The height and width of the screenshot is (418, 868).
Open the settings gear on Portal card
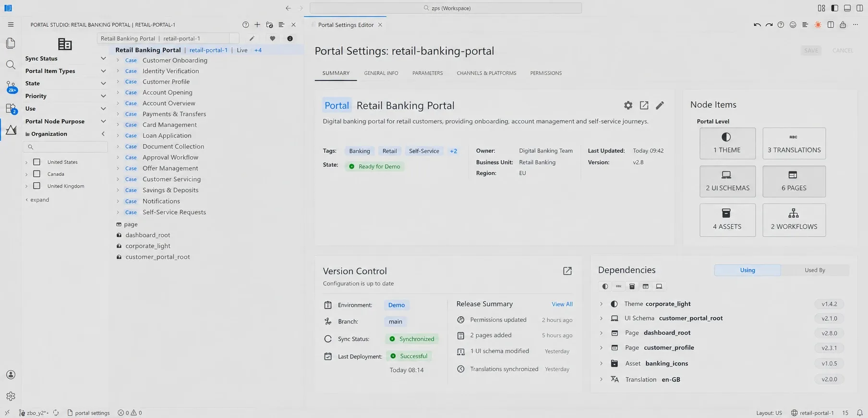[x=628, y=105]
